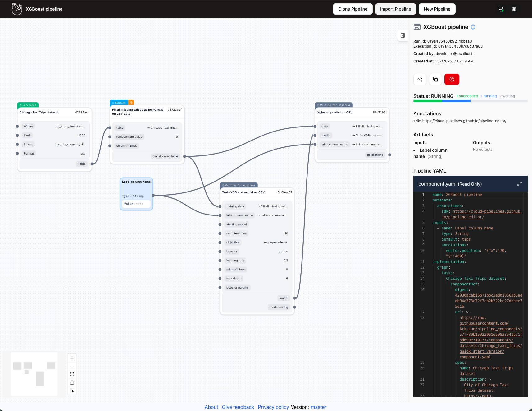Open the backend database status icon
Screen dimensions: 532x411
(501, 9)
